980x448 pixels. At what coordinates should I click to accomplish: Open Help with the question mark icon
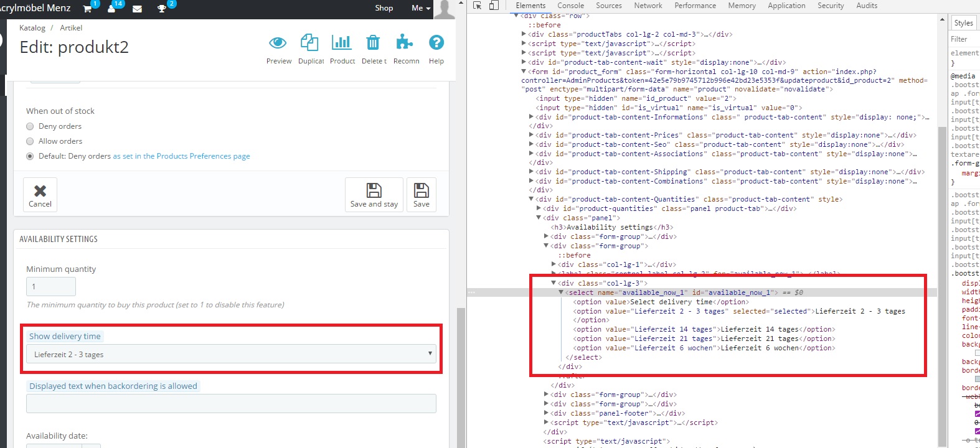pos(436,42)
